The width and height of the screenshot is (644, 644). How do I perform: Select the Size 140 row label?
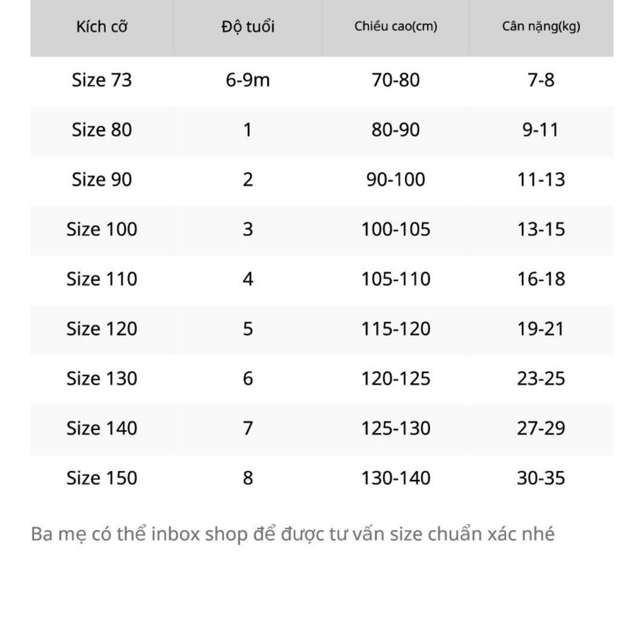[102, 428]
